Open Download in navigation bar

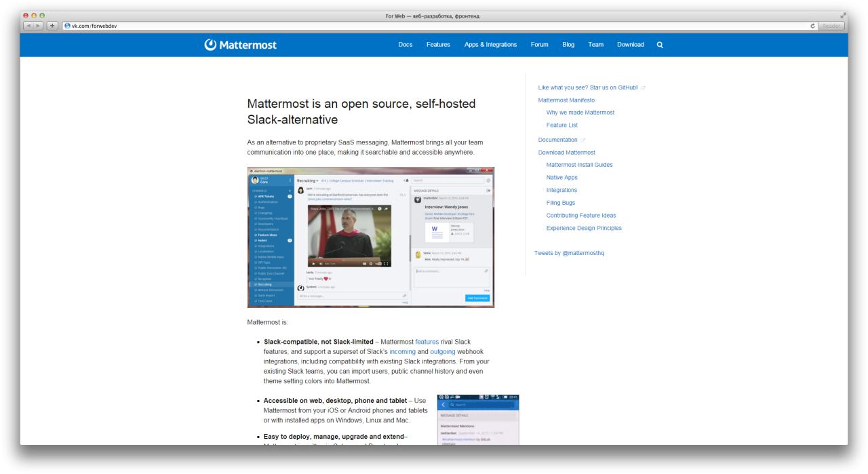pos(631,45)
